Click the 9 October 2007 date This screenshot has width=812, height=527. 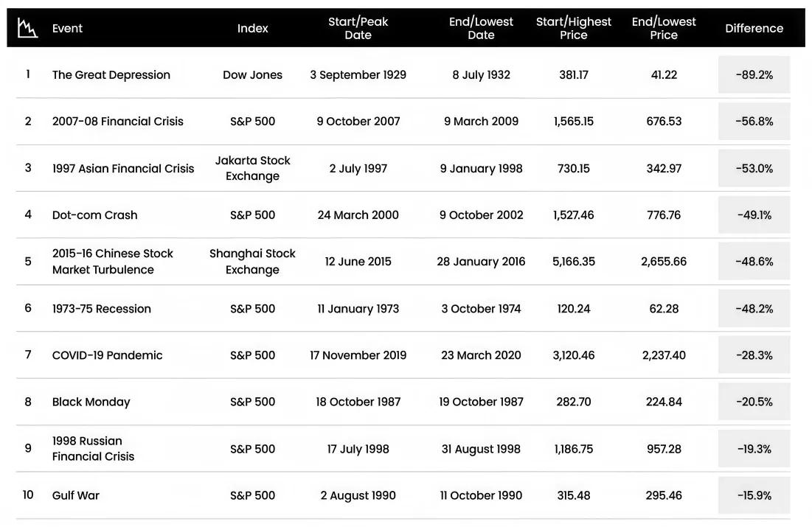click(x=358, y=122)
